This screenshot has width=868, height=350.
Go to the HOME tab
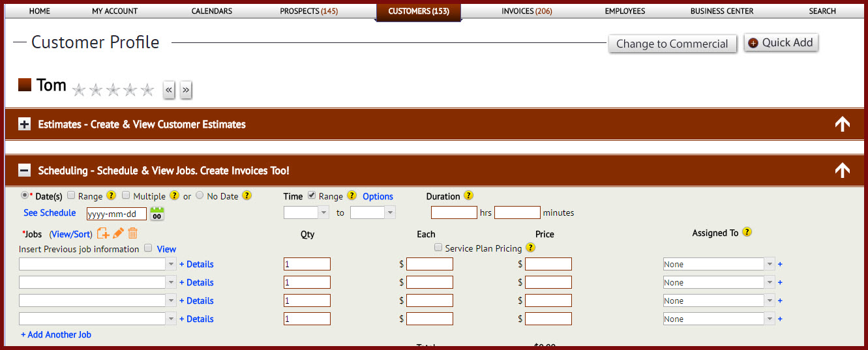[x=40, y=11]
